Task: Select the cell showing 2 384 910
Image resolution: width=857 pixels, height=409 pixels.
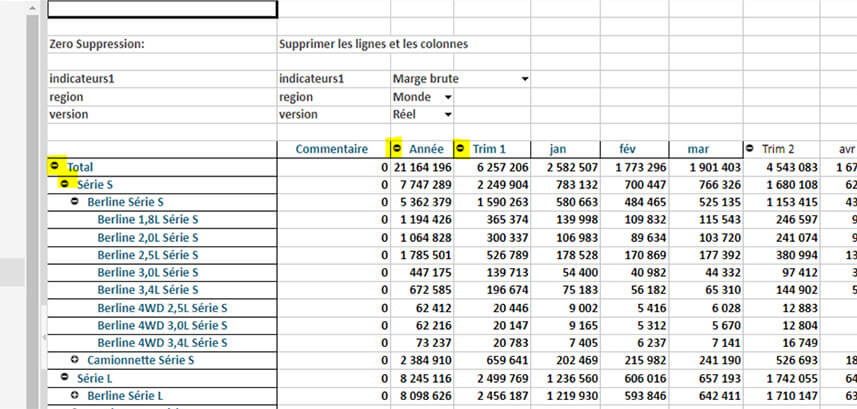Action: point(422,360)
